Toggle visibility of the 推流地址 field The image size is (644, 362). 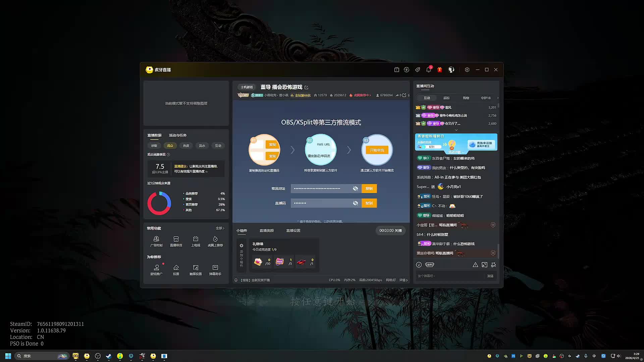[355, 189]
